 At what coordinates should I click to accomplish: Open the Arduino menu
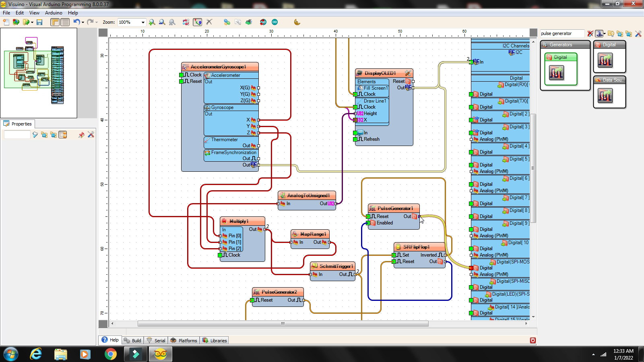[x=53, y=12]
